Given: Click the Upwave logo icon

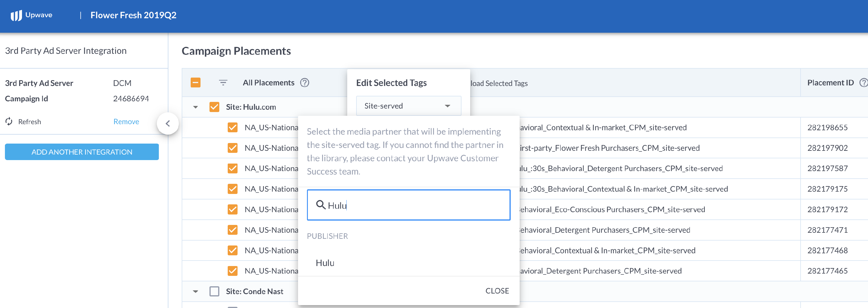Looking at the screenshot, I should coord(16,15).
